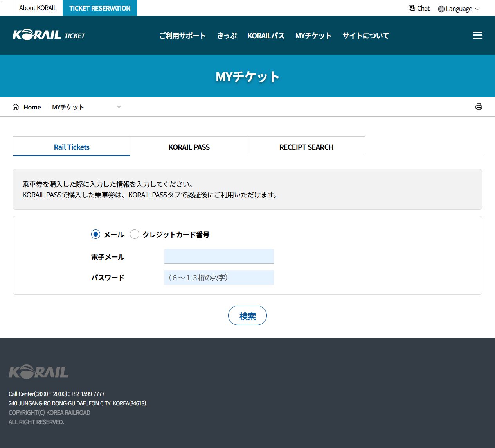This screenshot has width=495, height=448.
Task: Open the ご利用サポート menu
Action: pos(182,36)
